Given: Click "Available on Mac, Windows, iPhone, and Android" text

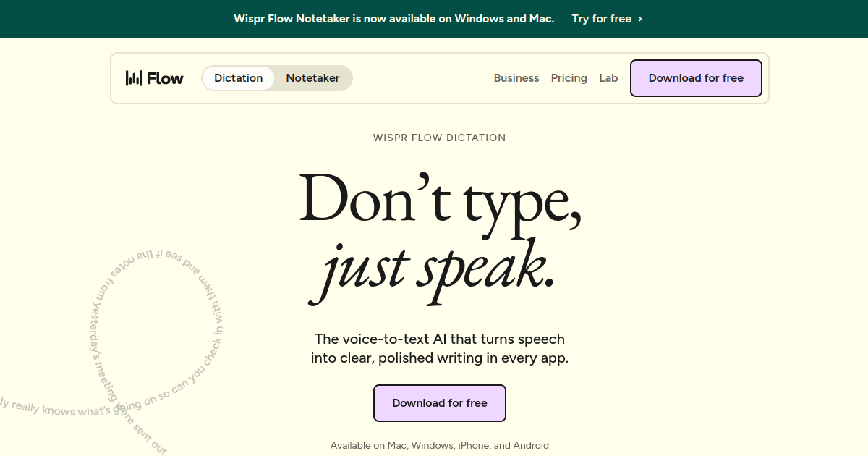Looking at the screenshot, I should [440, 445].
